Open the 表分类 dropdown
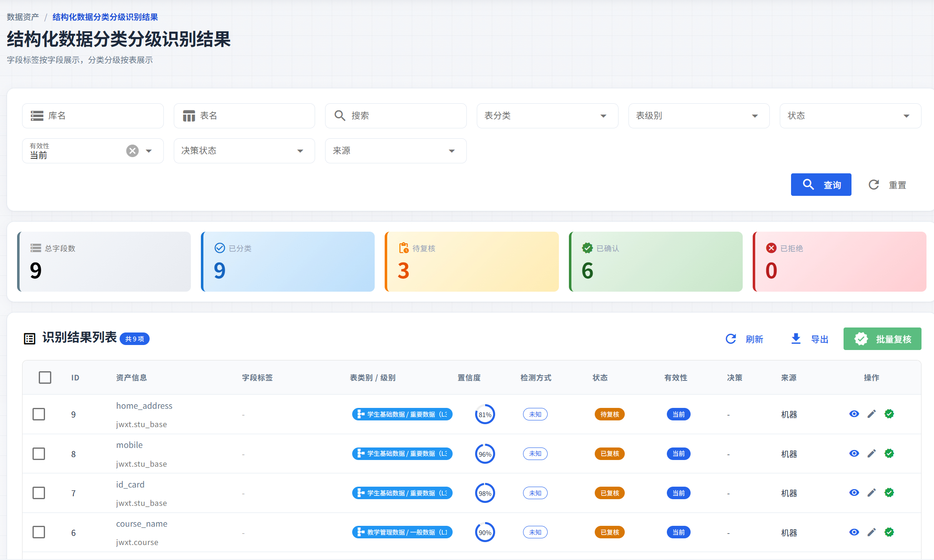Screen dimensions: 934x560 547,116
